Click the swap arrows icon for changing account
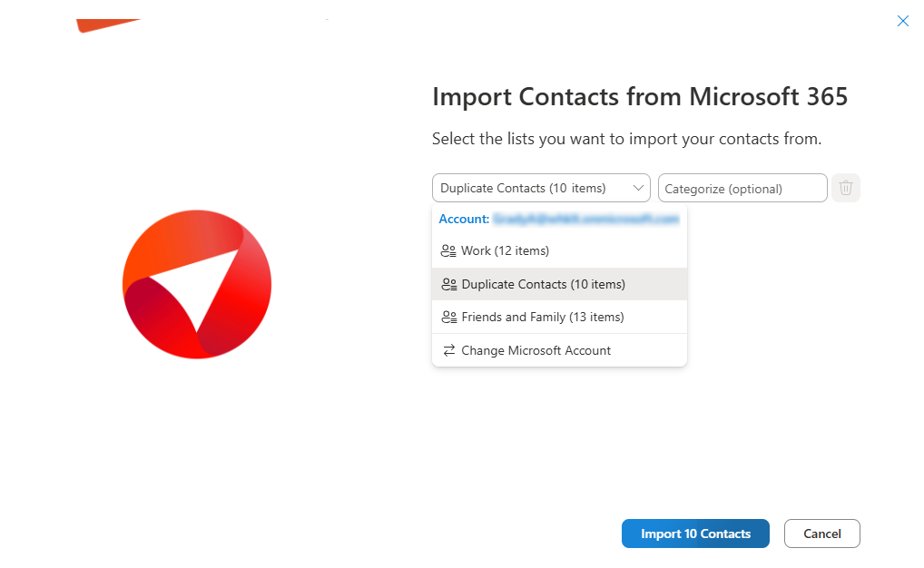The image size is (924, 568). (448, 350)
